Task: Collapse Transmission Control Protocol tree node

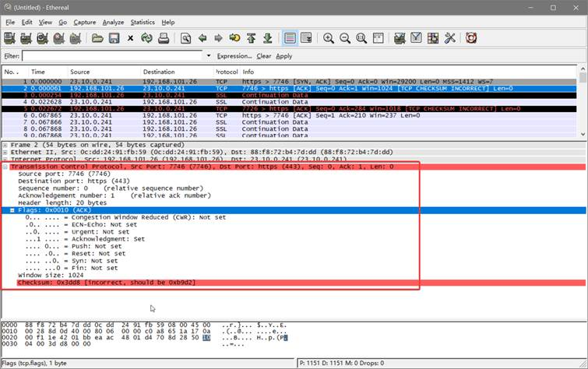Action: click(5, 167)
